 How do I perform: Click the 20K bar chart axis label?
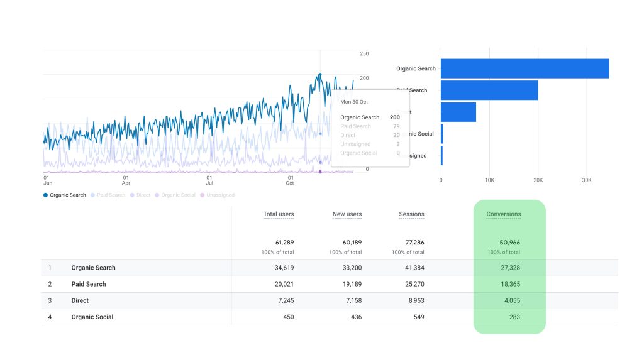point(538,180)
